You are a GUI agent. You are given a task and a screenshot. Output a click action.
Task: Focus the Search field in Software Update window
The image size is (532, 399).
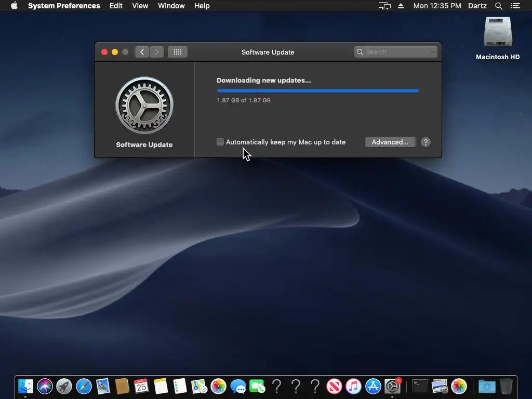[395, 52]
